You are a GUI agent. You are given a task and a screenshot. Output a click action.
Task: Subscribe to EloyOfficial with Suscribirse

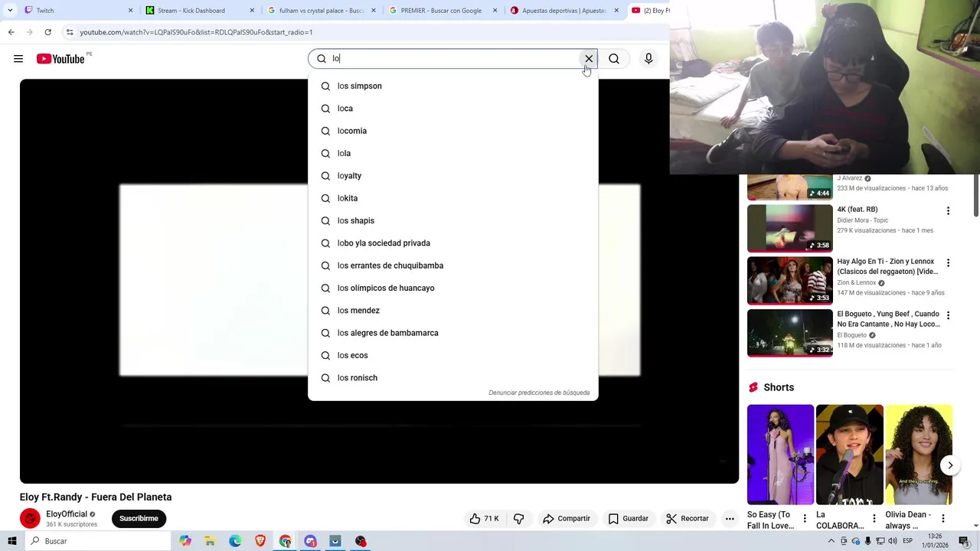pos(139,518)
